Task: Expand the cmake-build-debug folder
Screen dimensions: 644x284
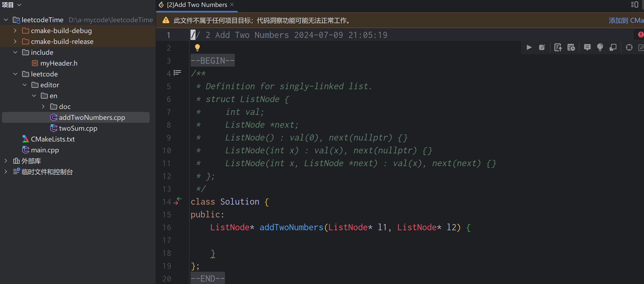Action: 15,31
